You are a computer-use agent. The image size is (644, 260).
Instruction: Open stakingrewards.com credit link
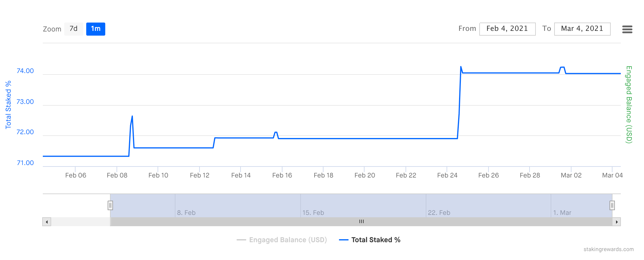609,249
